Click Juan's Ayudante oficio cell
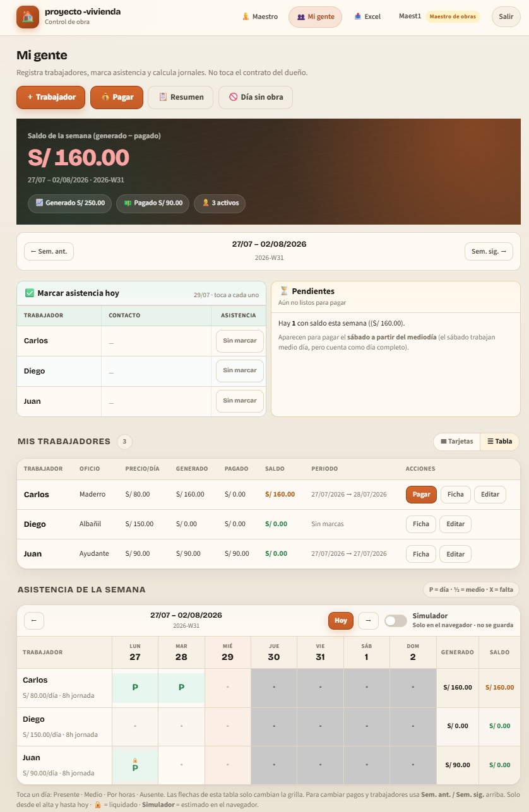 [94, 554]
